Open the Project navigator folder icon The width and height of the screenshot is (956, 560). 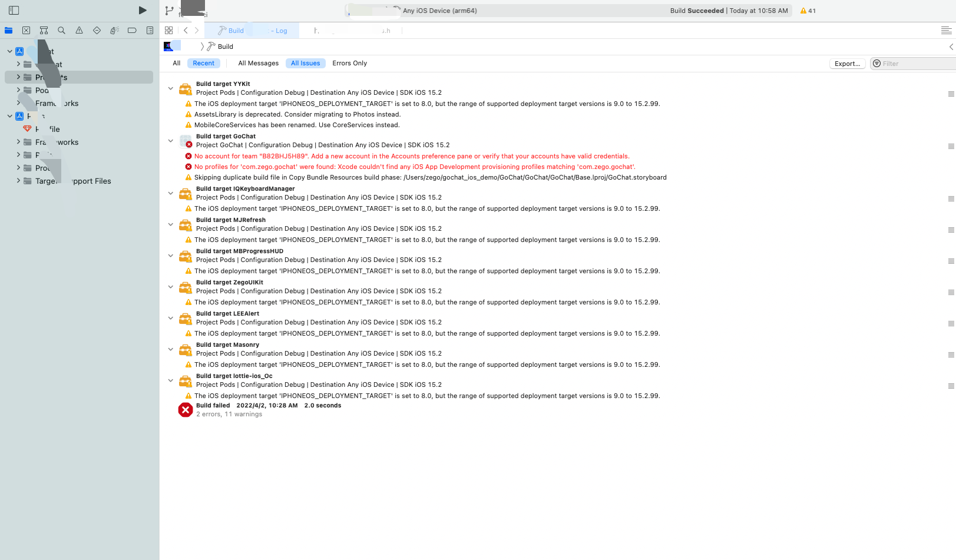click(x=9, y=30)
